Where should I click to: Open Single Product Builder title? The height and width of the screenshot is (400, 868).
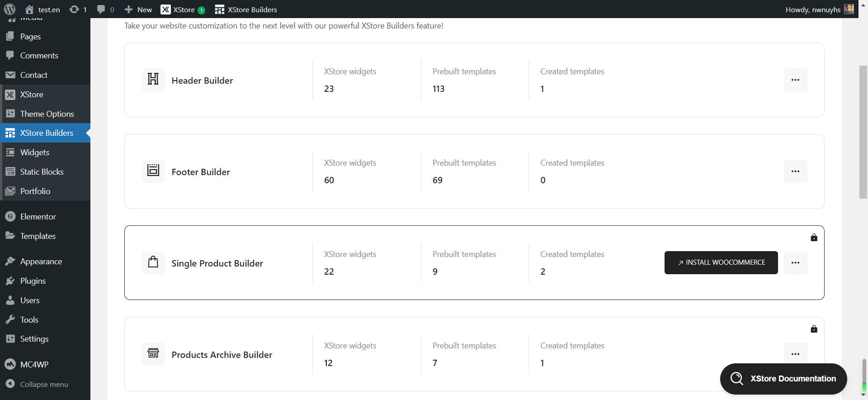[x=217, y=263]
